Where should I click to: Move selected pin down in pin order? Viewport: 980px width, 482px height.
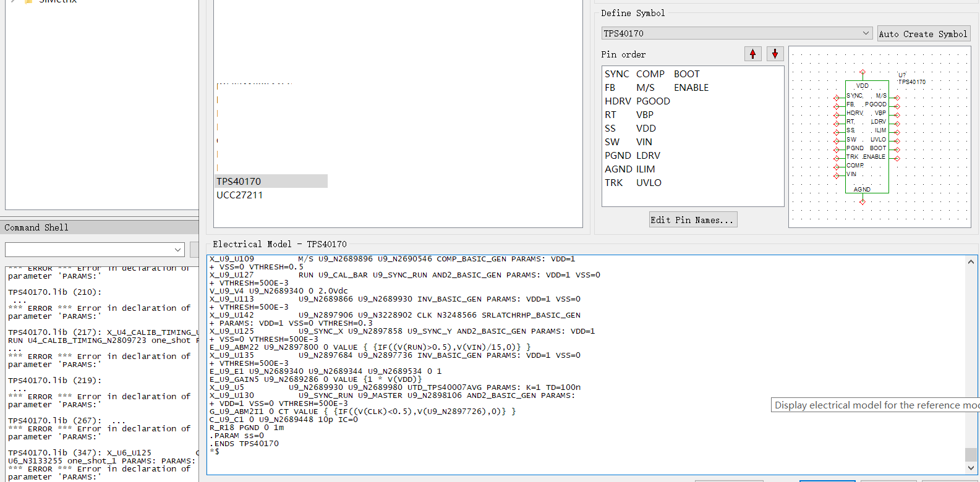[775, 54]
